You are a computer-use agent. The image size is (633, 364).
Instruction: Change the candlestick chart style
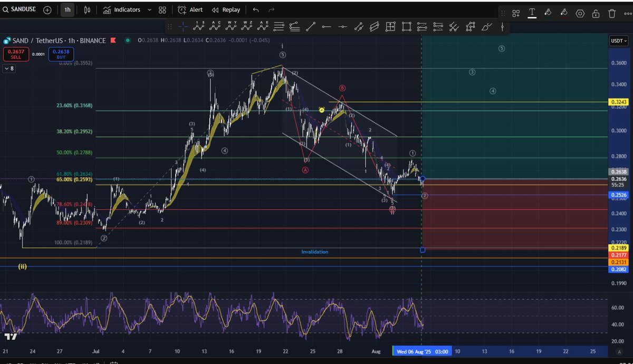(x=88, y=9)
